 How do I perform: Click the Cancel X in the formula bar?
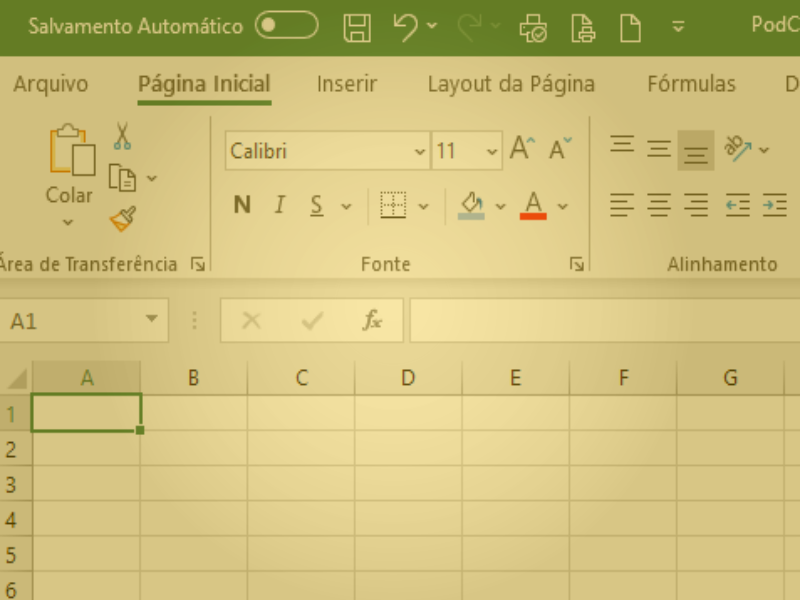click(x=251, y=321)
